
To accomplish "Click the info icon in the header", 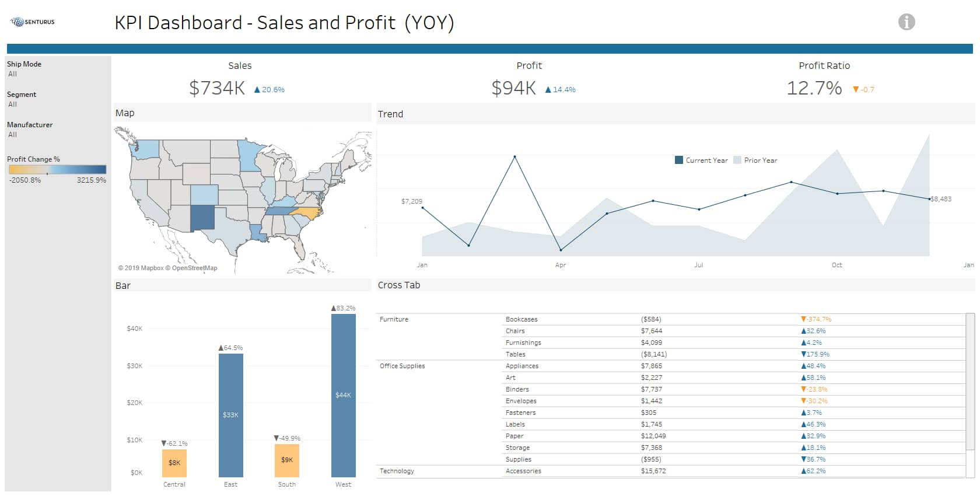I will click(x=906, y=22).
